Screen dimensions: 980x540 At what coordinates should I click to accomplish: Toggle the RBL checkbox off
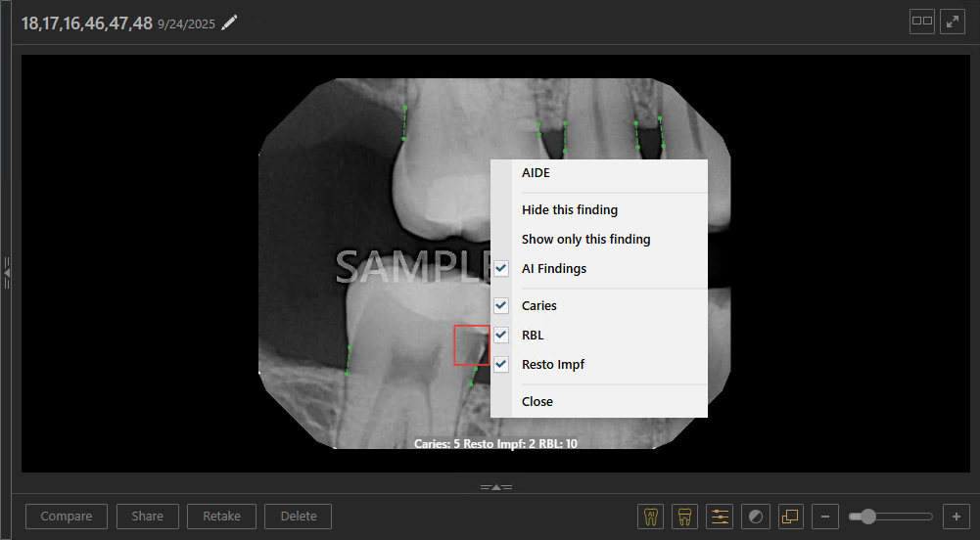click(501, 335)
